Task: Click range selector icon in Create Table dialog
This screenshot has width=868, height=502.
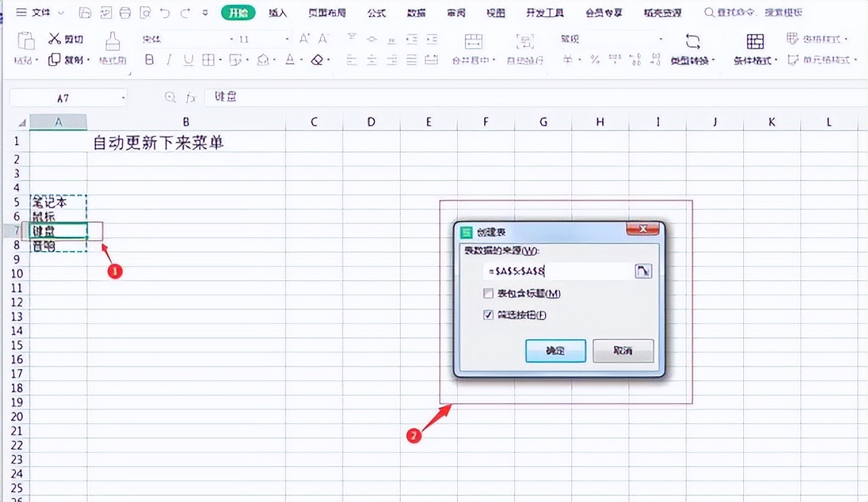Action: (643, 271)
